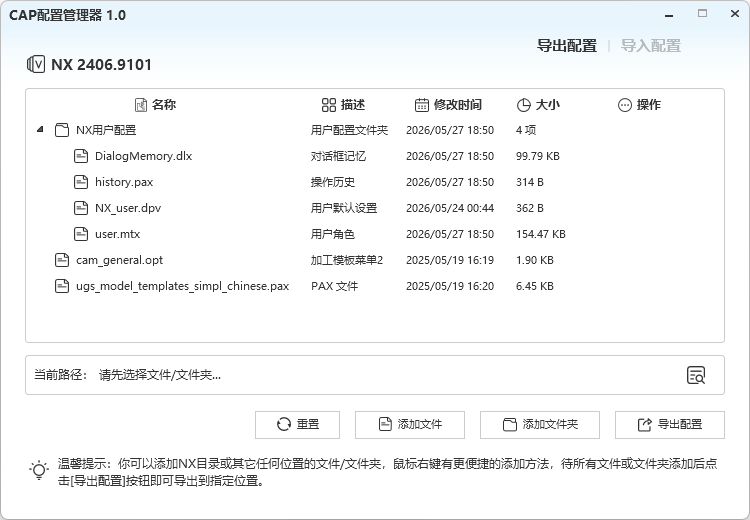This screenshot has height=520, width=750.
Task: Click the 名称 column header icon
Action: click(141, 105)
